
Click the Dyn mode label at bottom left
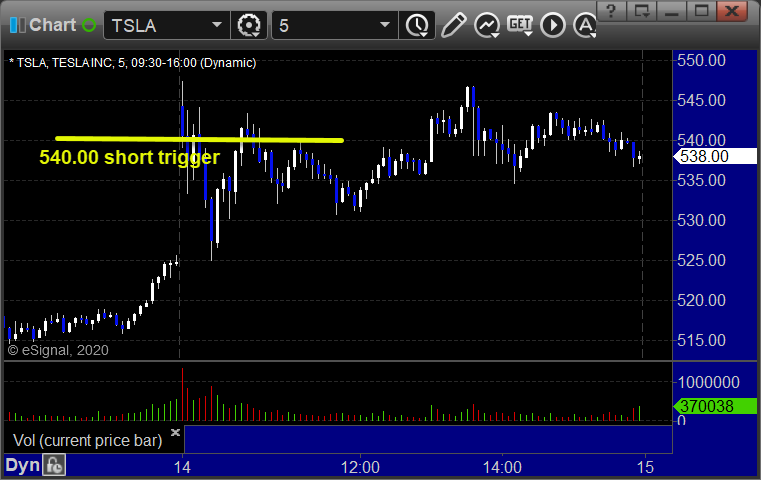22,465
